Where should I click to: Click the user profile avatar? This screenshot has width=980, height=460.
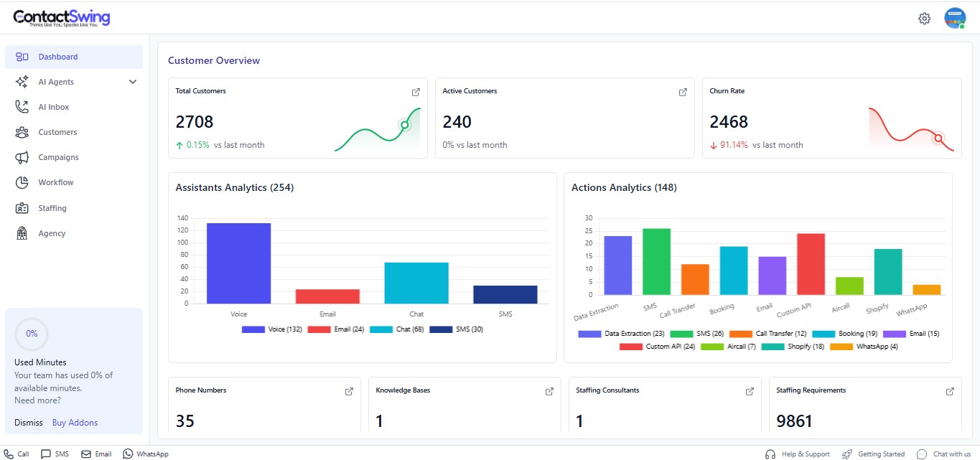pyautogui.click(x=954, y=18)
